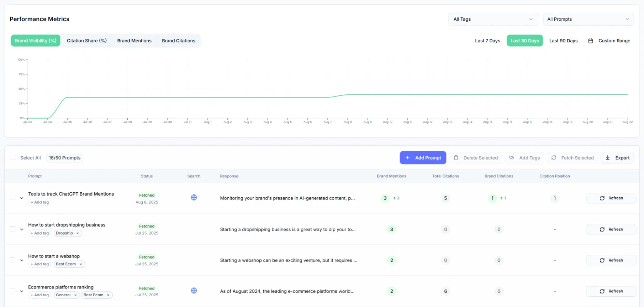Image resolution: width=644 pixels, height=307 pixels.
Task: Switch to Citation Share (%) tab
Action: point(87,41)
